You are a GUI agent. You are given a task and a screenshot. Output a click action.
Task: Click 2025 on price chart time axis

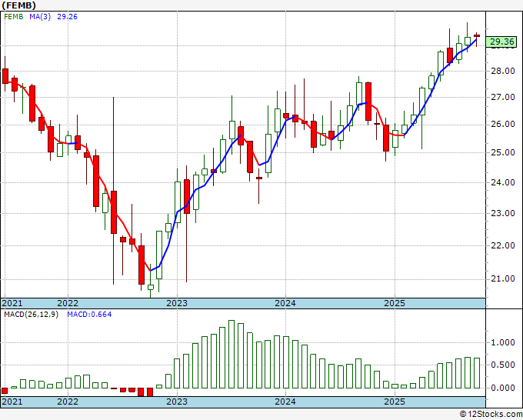tap(395, 303)
